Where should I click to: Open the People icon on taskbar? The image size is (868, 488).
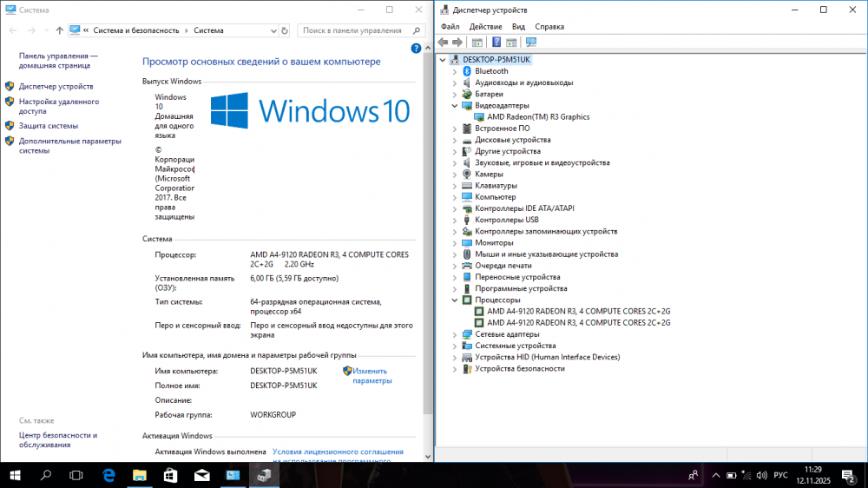[693, 475]
